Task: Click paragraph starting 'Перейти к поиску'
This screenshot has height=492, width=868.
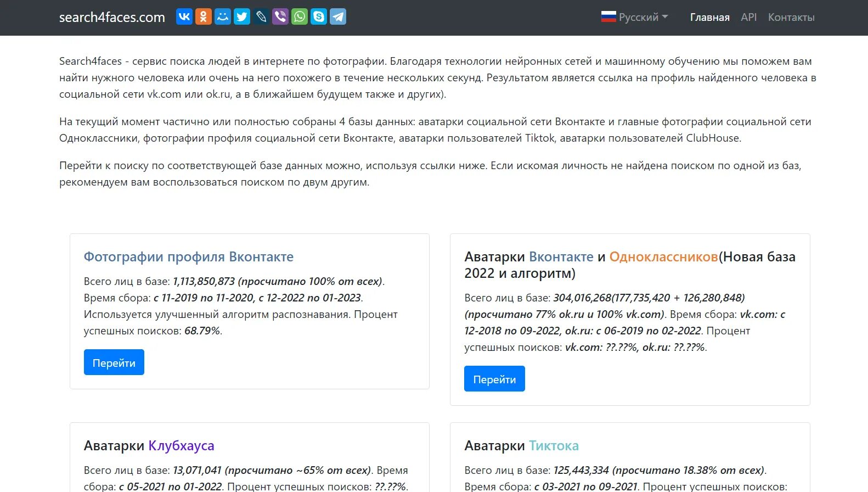Action: (430, 174)
